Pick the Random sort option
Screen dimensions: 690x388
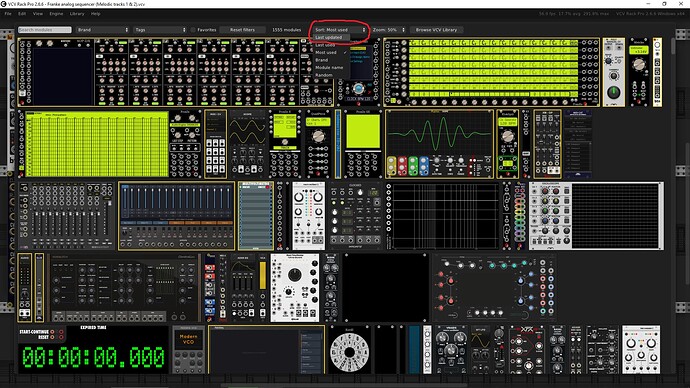[x=331, y=75]
